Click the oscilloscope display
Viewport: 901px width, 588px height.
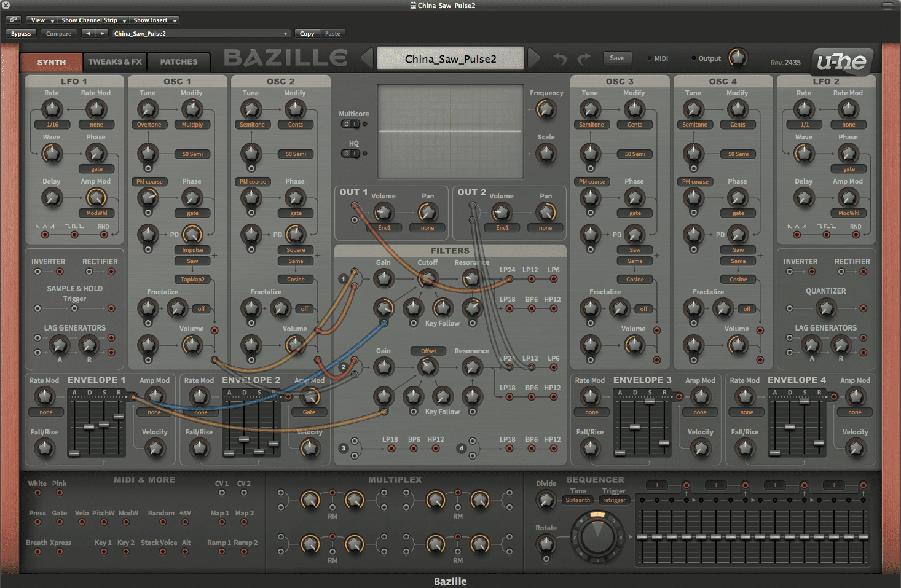click(450, 131)
